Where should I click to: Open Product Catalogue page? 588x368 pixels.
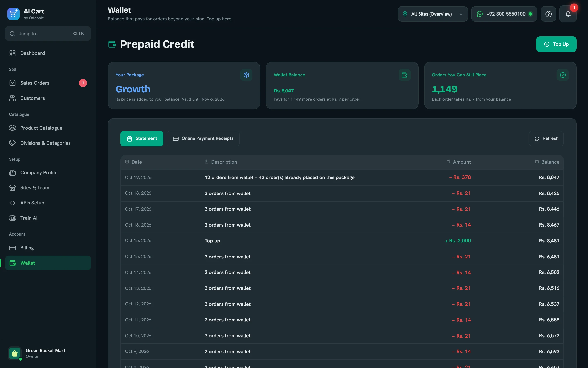click(48, 128)
